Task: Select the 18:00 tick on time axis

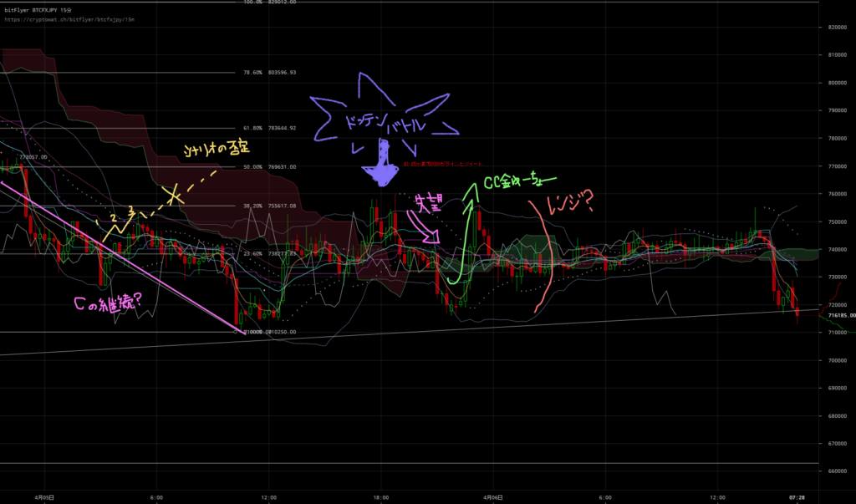Action: [380, 496]
